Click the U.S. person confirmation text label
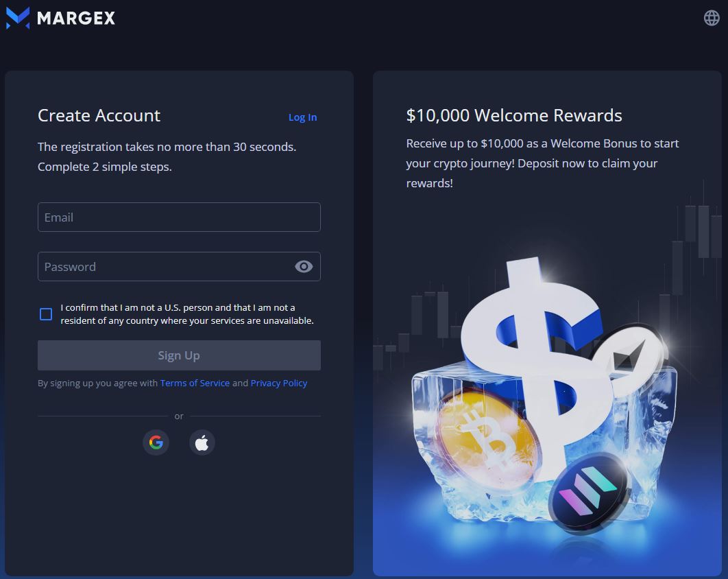The image size is (728, 579). coord(187,314)
